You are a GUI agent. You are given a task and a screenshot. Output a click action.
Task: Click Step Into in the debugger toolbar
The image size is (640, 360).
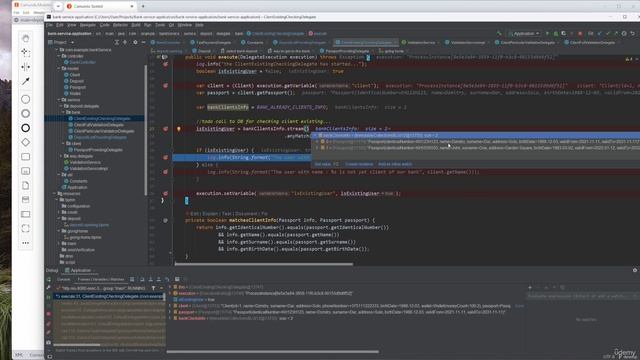coord(150,279)
